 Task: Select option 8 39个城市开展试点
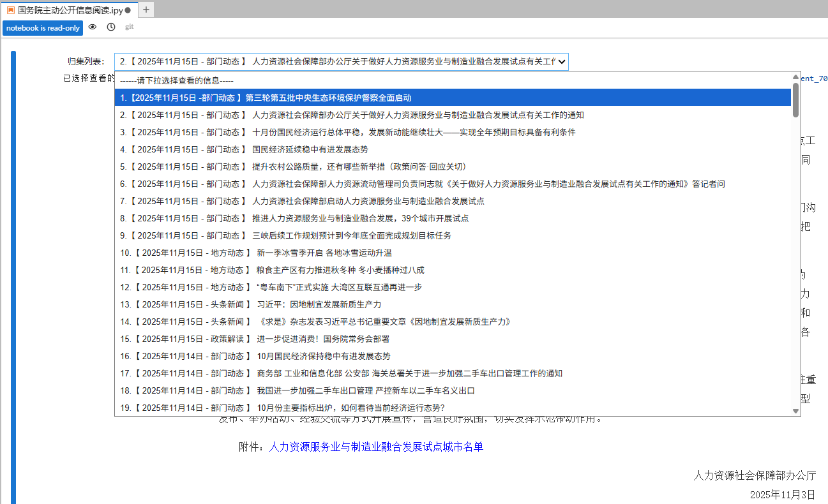453,218
